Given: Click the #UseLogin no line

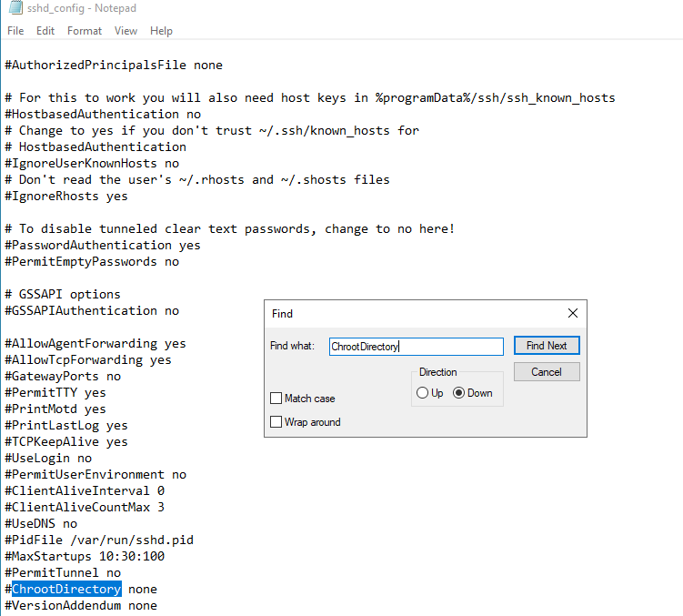Looking at the screenshot, I should (48, 459).
